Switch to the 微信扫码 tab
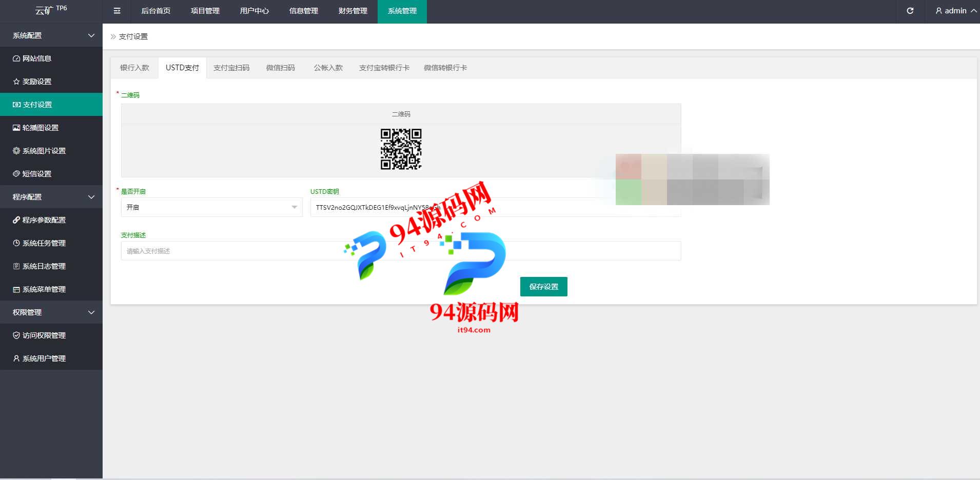Viewport: 980px width, 480px height. coord(281,68)
